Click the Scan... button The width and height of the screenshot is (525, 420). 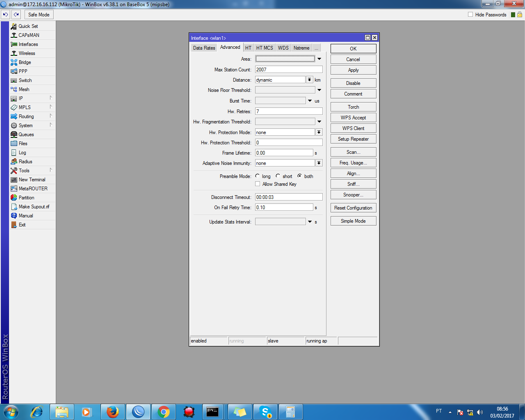[x=353, y=152]
